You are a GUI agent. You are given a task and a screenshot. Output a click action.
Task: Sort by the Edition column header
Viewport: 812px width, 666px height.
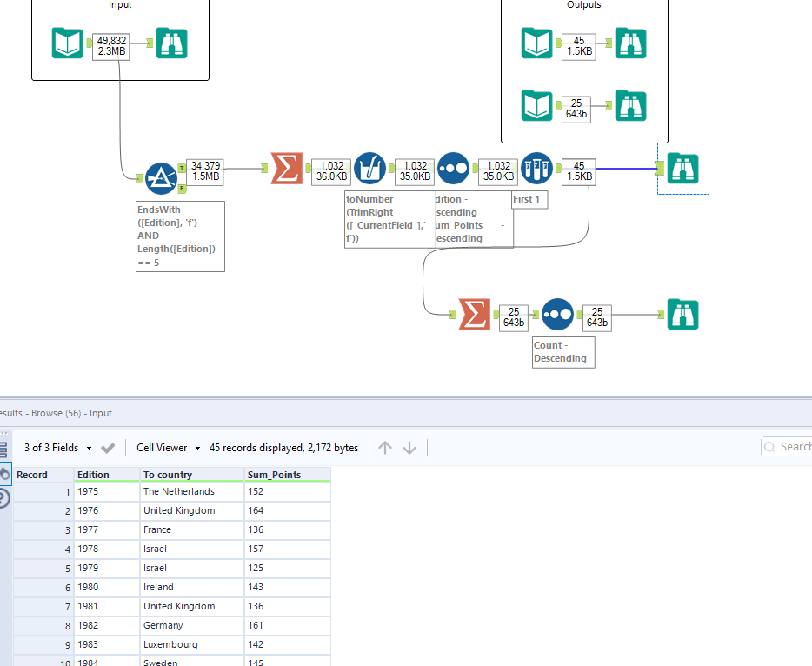[x=107, y=475]
